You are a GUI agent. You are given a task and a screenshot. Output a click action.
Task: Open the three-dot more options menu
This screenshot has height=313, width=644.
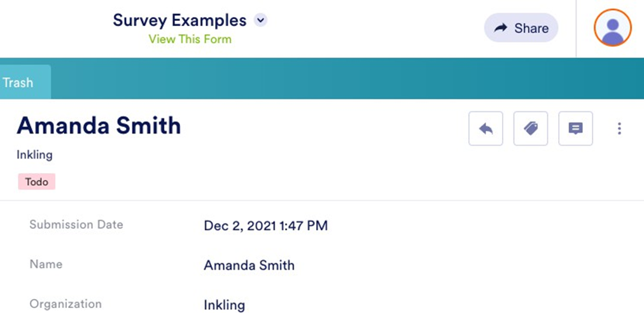(619, 129)
